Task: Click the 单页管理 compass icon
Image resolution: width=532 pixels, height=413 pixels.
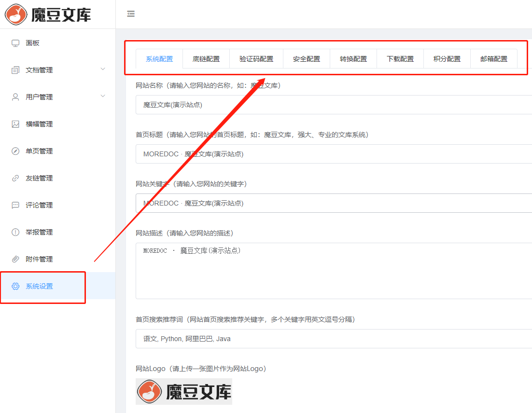Action: pyautogui.click(x=15, y=151)
